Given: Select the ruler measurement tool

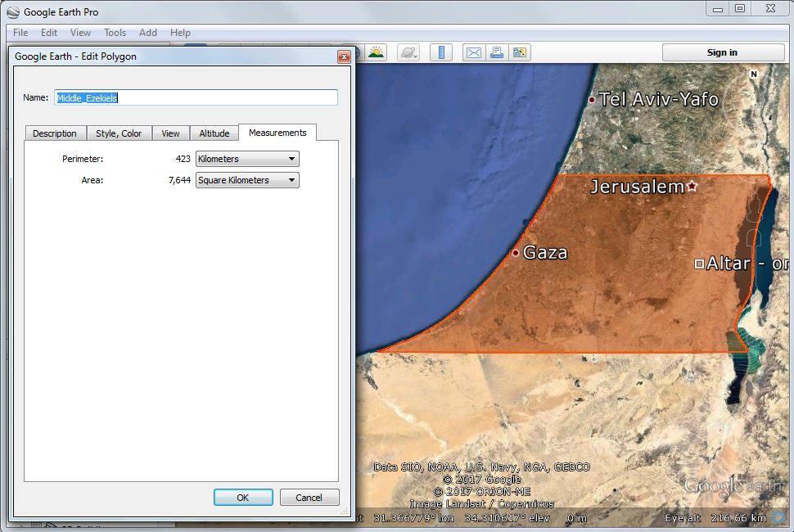Looking at the screenshot, I should point(441,52).
